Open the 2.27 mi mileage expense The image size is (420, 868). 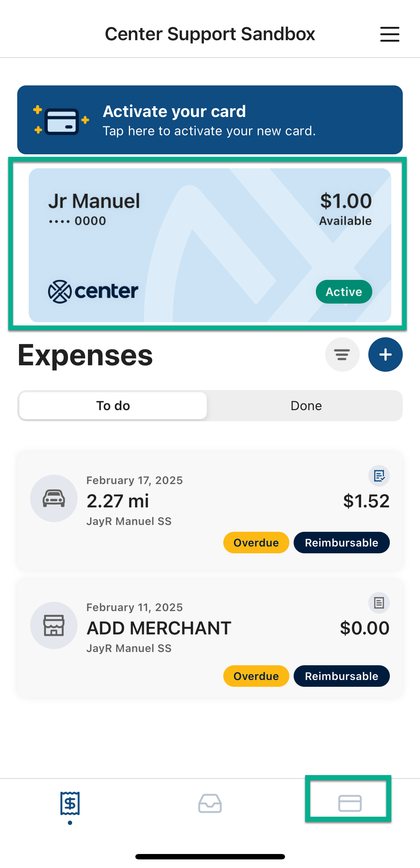(x=210, y=511)
